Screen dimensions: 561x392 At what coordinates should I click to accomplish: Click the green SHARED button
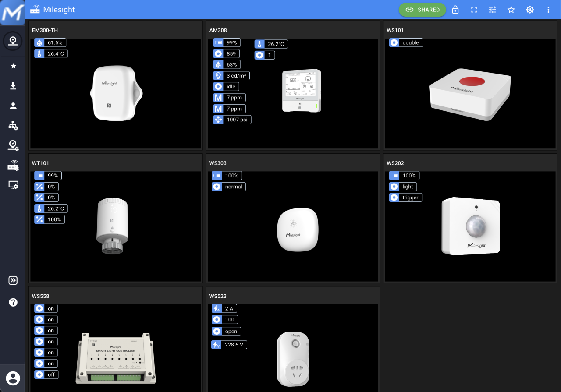pyautogui.click(x=422, y=9)
